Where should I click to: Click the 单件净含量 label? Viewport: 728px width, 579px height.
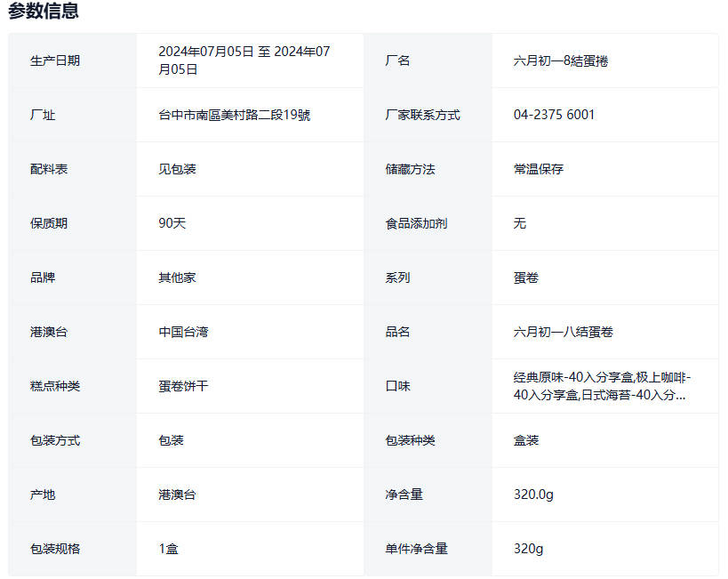417,549
